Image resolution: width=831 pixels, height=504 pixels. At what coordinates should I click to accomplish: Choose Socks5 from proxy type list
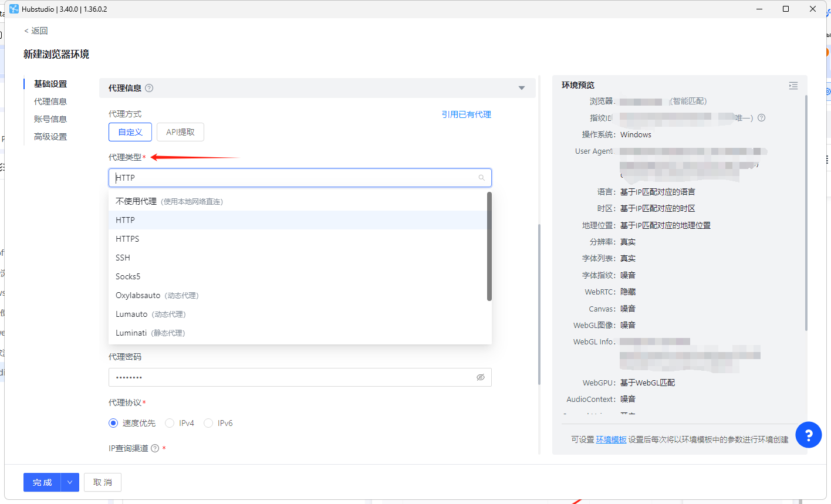(x=128, y=276)
